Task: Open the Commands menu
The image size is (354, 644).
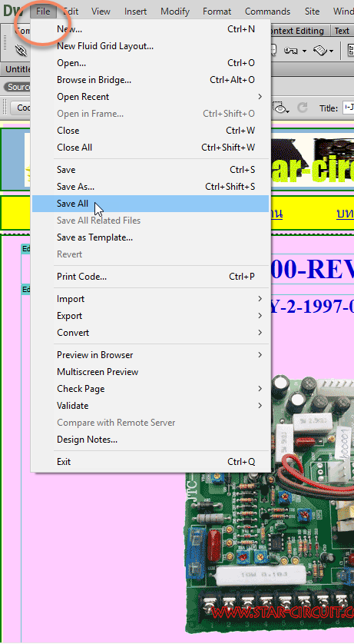Action: pos(267,12)
